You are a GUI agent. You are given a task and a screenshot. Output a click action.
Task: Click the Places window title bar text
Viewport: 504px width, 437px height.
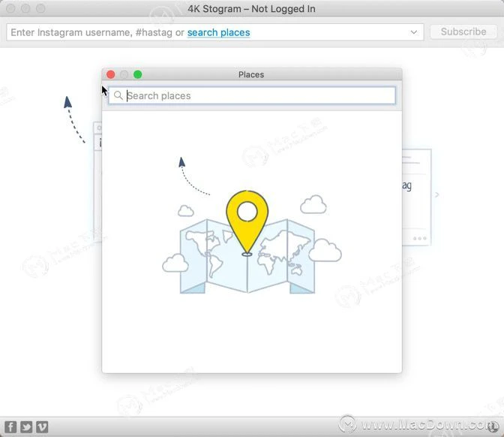tap(251, 74)
